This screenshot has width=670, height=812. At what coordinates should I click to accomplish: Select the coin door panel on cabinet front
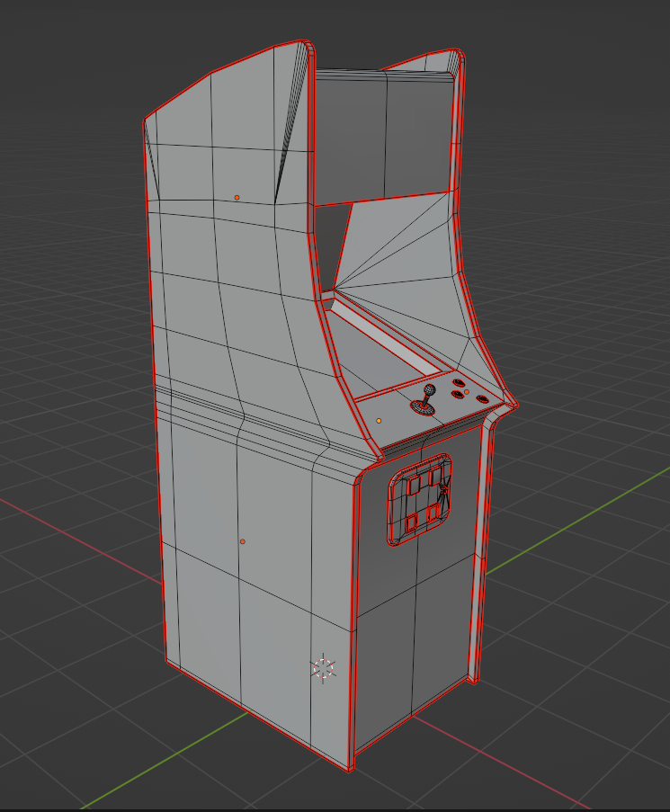coord(419,499)
